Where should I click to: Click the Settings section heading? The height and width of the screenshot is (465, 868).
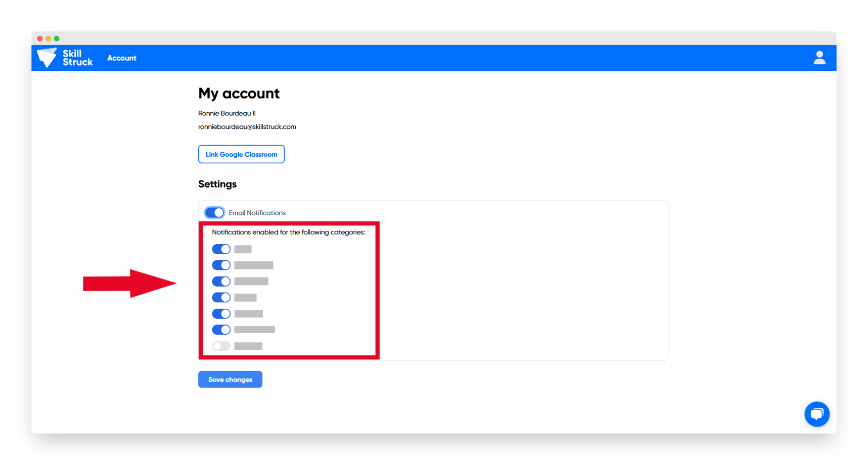(x=217, y=184)
